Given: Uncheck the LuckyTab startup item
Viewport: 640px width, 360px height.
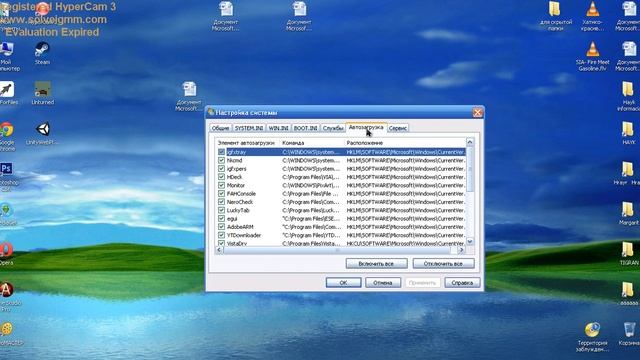Looking at the screenshot, I should (x=221, y=210).
